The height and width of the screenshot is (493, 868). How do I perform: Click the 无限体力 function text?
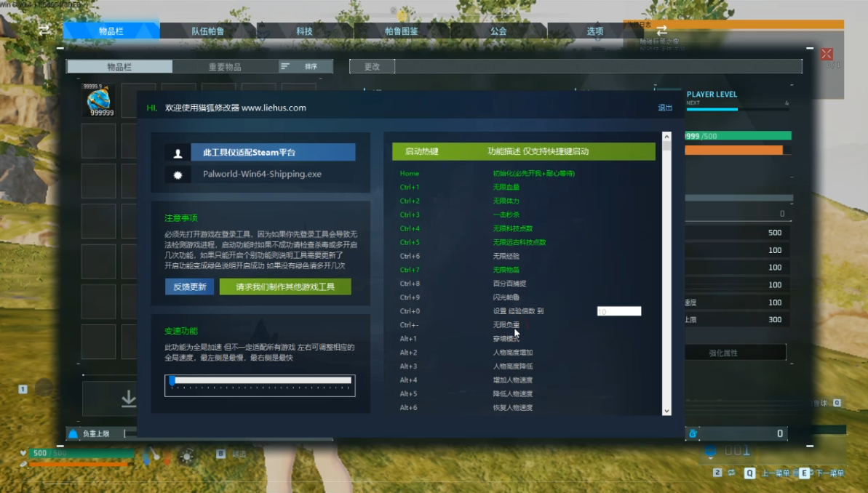click(x=506, y=201)
